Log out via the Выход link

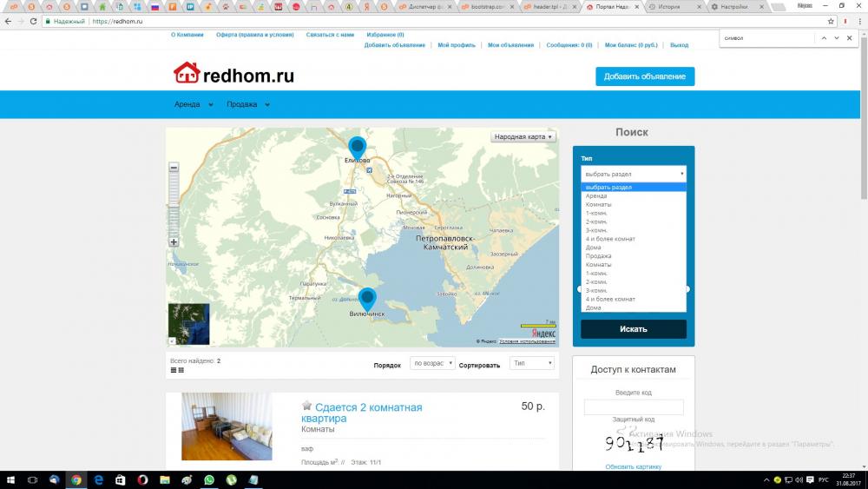(x=680, y=45)
